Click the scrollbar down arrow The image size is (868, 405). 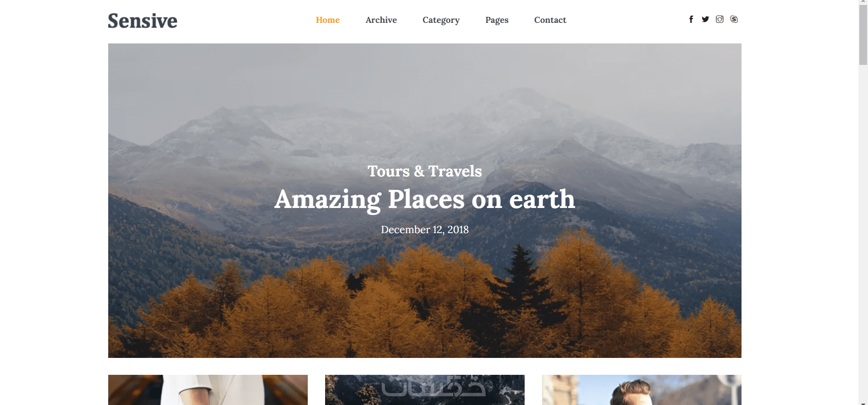click(863, 403)
